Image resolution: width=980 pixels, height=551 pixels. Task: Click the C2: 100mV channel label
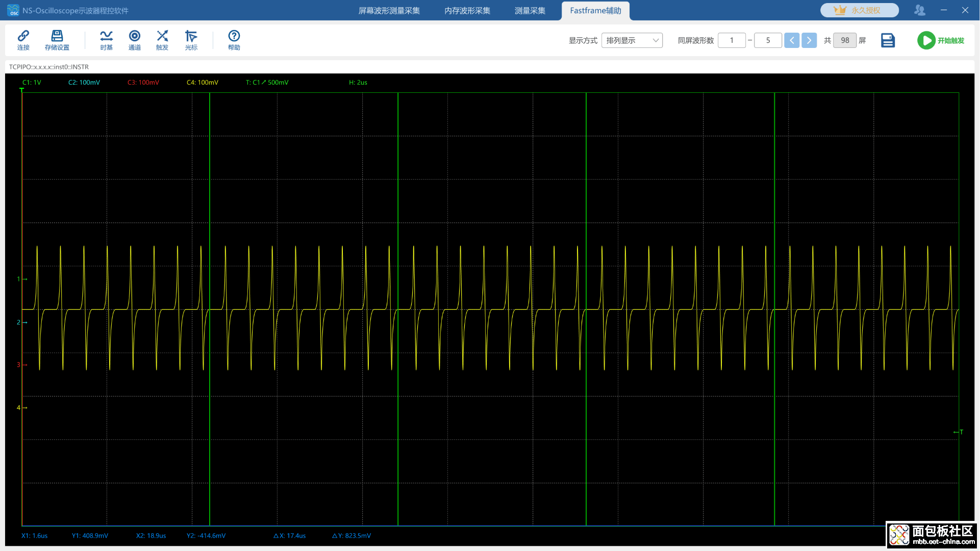[x=84, y=82]
